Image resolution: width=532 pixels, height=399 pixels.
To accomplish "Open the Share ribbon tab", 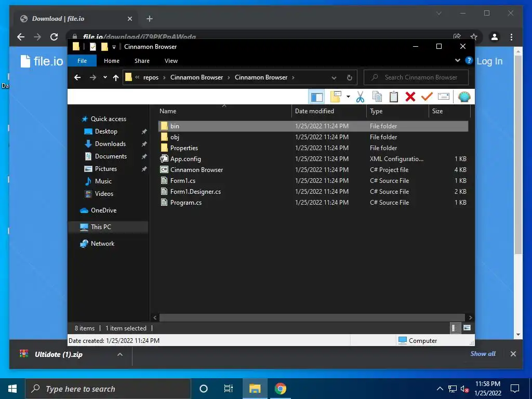I will click(142, 61).
